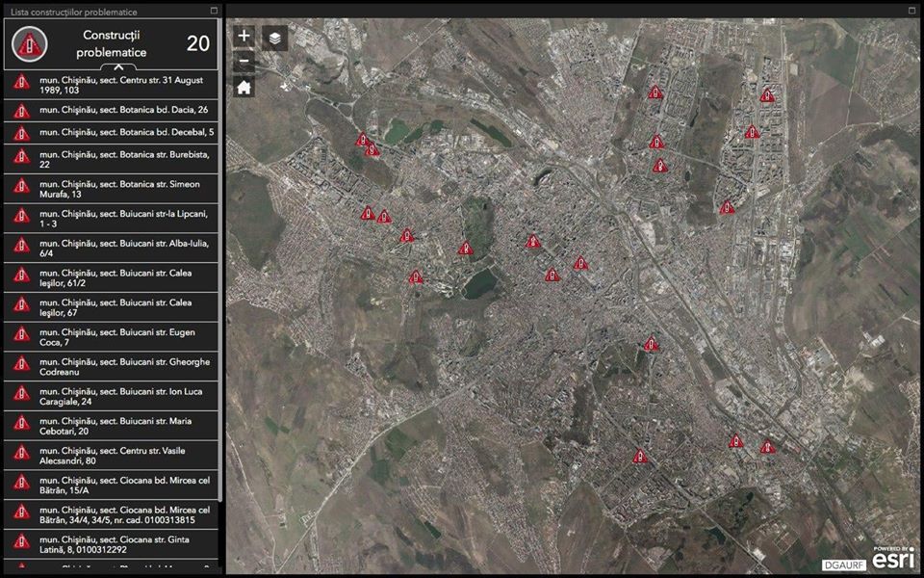The image size is (924, 578).
Task: Maximize the map panel
Action: coord(912,11)
